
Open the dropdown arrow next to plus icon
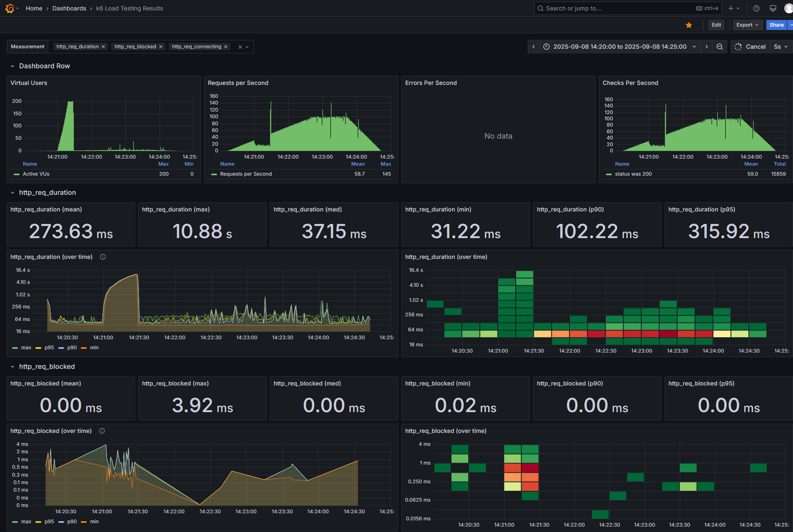point(738,8)
